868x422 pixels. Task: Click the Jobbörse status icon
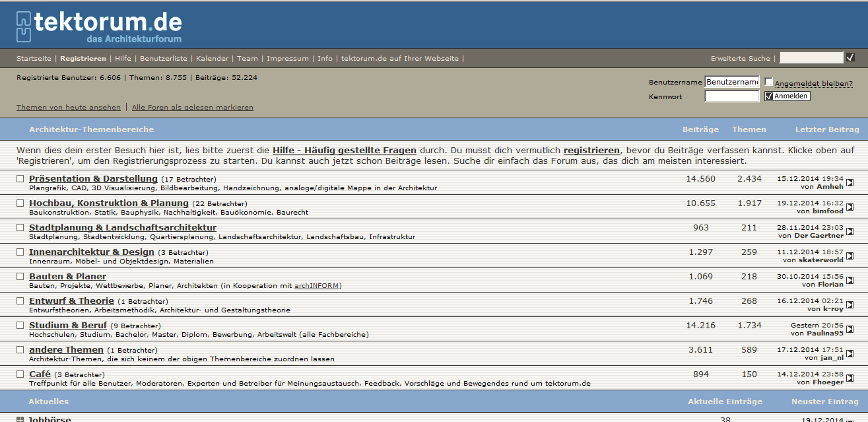pyautogui.click(x=20, y=419)
